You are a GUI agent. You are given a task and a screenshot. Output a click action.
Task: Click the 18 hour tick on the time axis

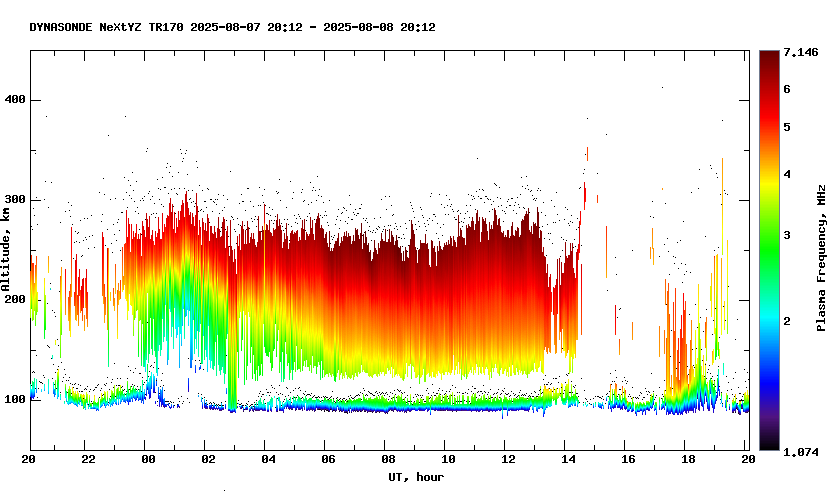click(x=688, y=459)
